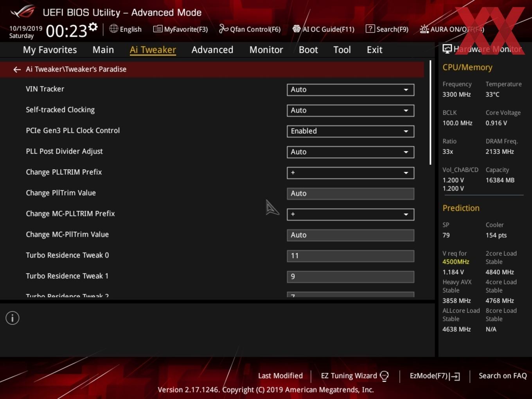Click the 3300 MHz frequency value
The width and height of the screenshot is (532, 399).
point(457,94)
